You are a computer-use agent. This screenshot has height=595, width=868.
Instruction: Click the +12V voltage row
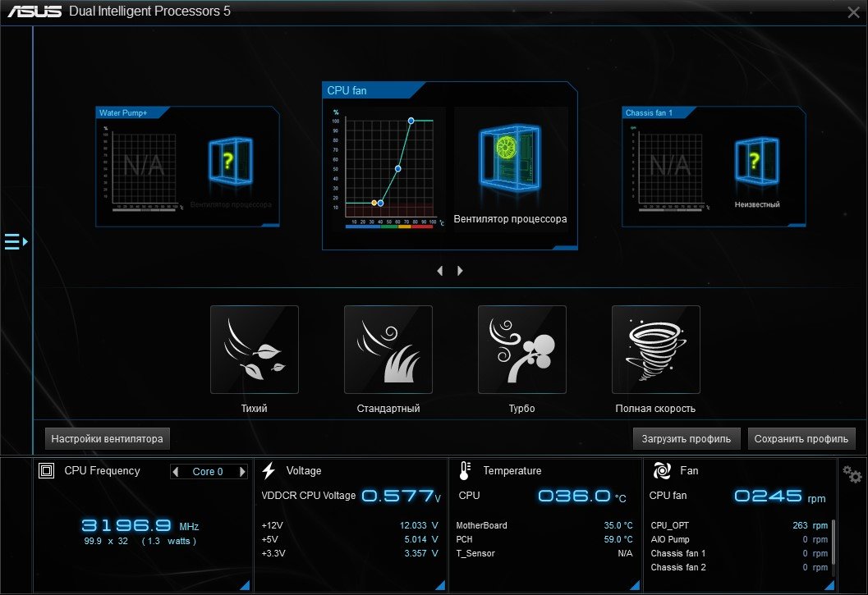[350, 525]
